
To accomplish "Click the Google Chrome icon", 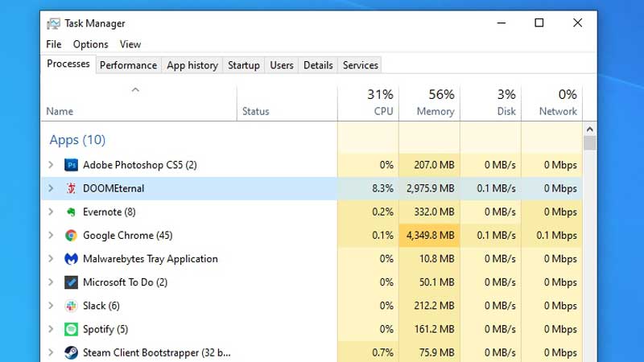I will (71, 236).
